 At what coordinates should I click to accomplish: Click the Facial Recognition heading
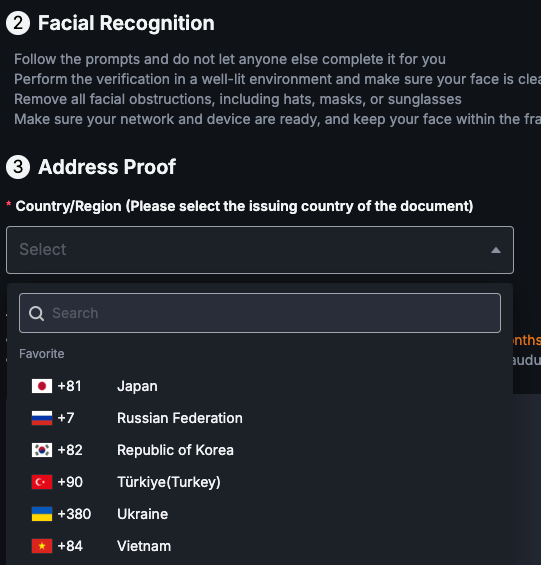[x=126, y=23]
